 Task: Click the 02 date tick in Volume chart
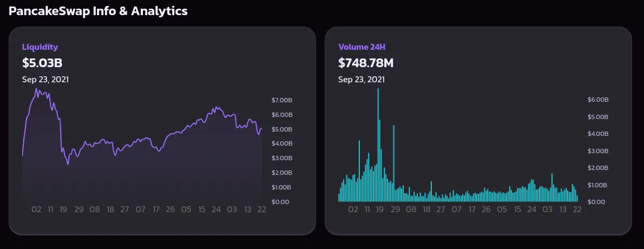[353, 209]
